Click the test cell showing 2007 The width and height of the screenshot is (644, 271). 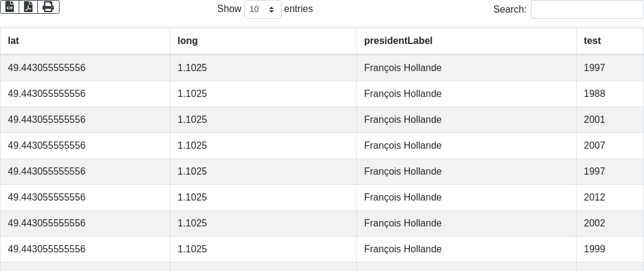[595, 146]
